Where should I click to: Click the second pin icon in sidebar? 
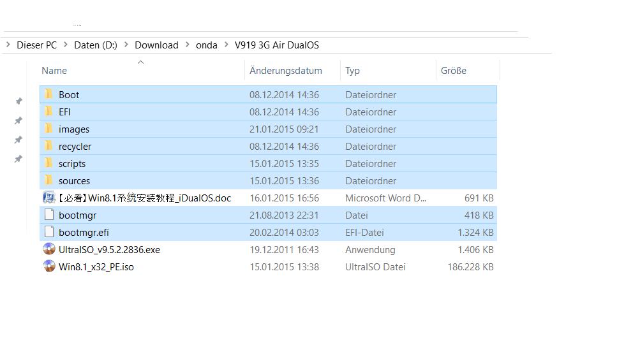click(x=19, y=120)
